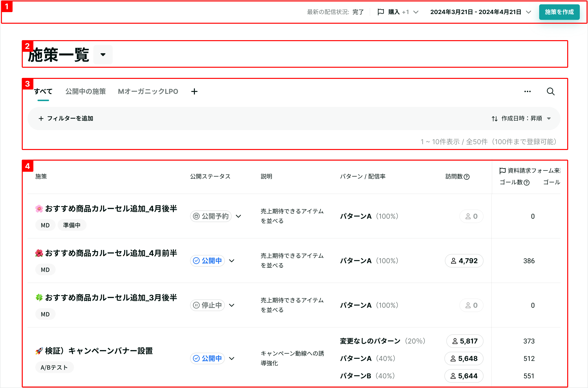Click the cherry blossom emoji on 4月後半 campaign
The width and height of the screenshot is (588, 388).
(x=39, y=209)
